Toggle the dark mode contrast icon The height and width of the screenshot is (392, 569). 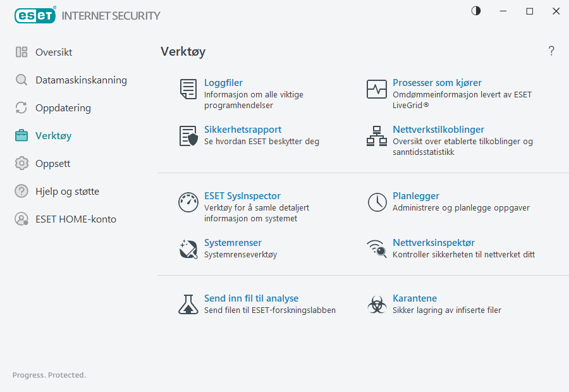click(475, 11)
